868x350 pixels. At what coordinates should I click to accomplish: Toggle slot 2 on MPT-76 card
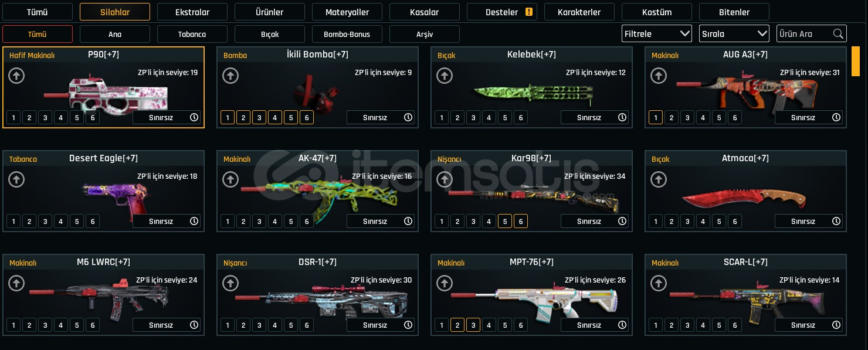457,325
